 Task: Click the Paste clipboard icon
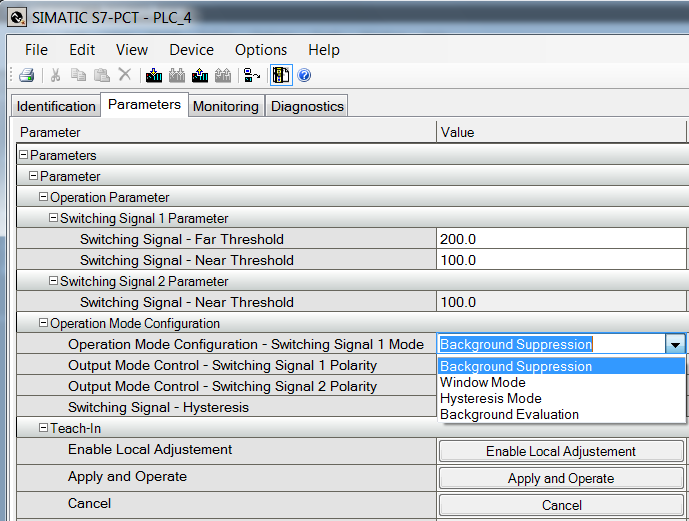point(102,75)
